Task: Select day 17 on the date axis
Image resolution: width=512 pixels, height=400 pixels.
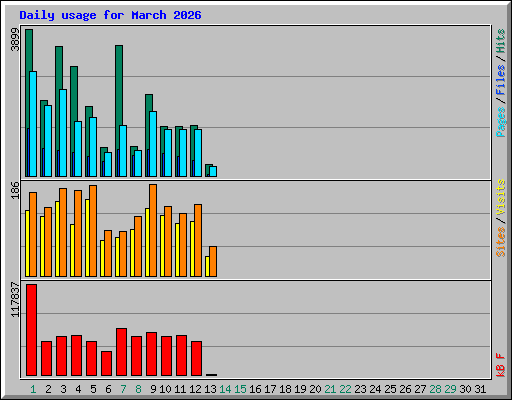Action: click(270, 389)
